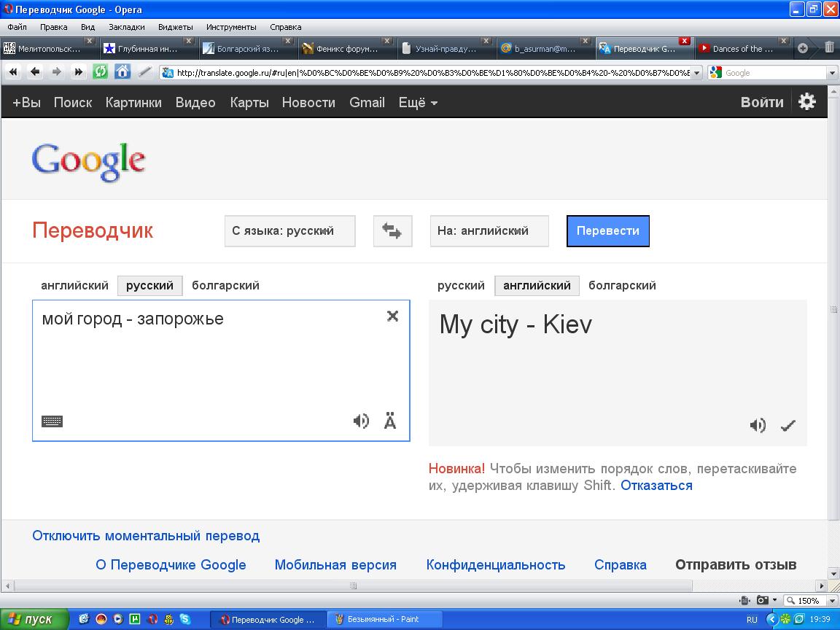Image resolution: width=840 pixels, height=630 pixels.
Task: Click the RU language indicator in tray
Action: [752, 619]
